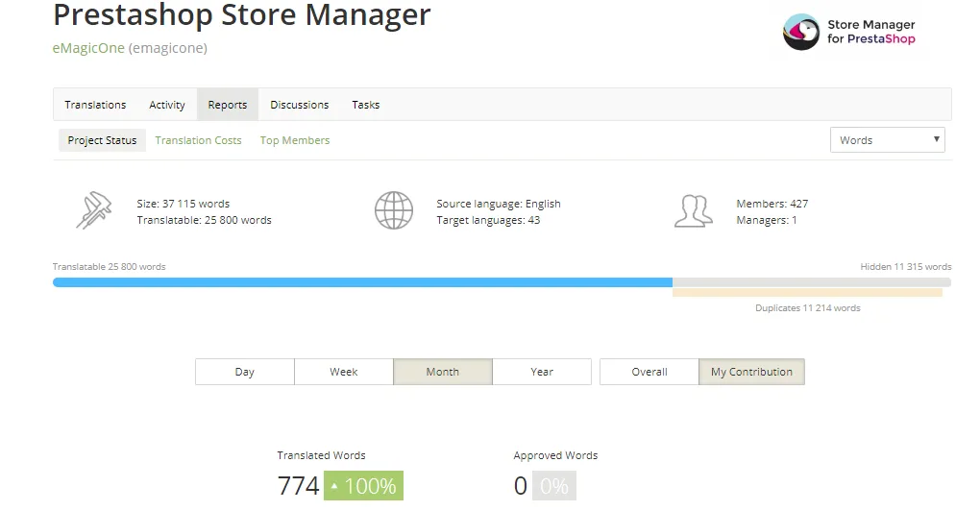The height and width of the screenshot is (511, 980).
Task: Switch period to Year
Action: click(x=542, y=372)
